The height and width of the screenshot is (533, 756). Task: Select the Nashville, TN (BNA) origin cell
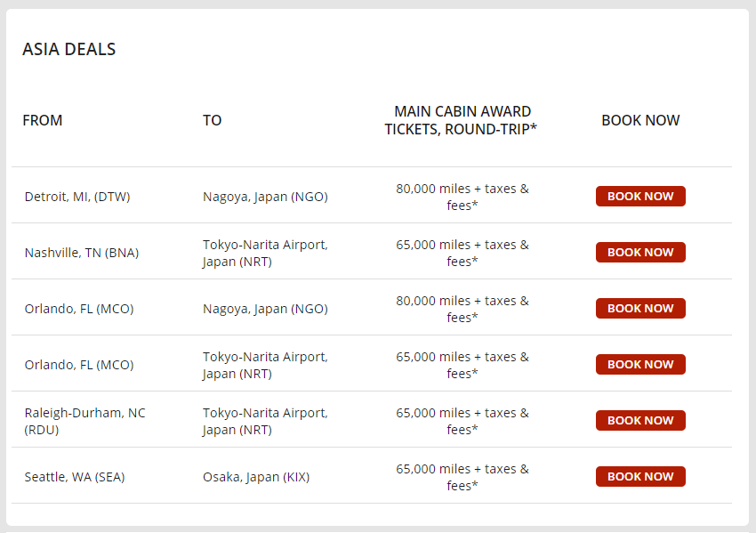tap(82, 253)
